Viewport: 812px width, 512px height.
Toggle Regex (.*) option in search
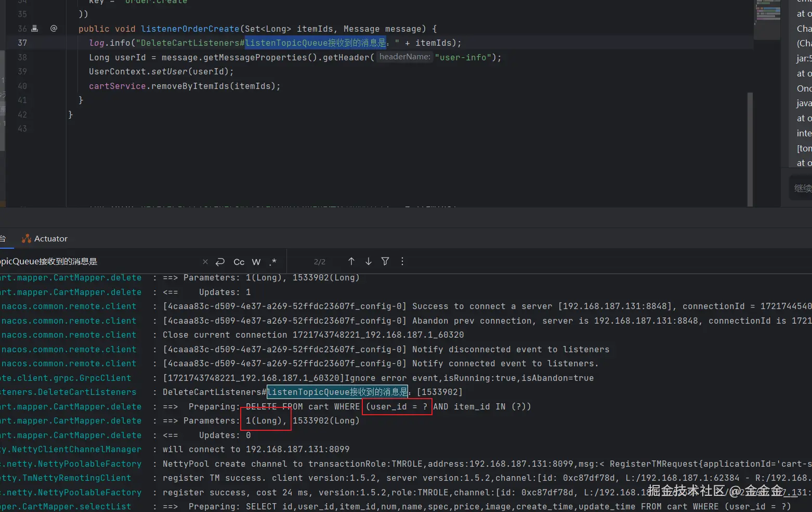(x=273, y=262)
